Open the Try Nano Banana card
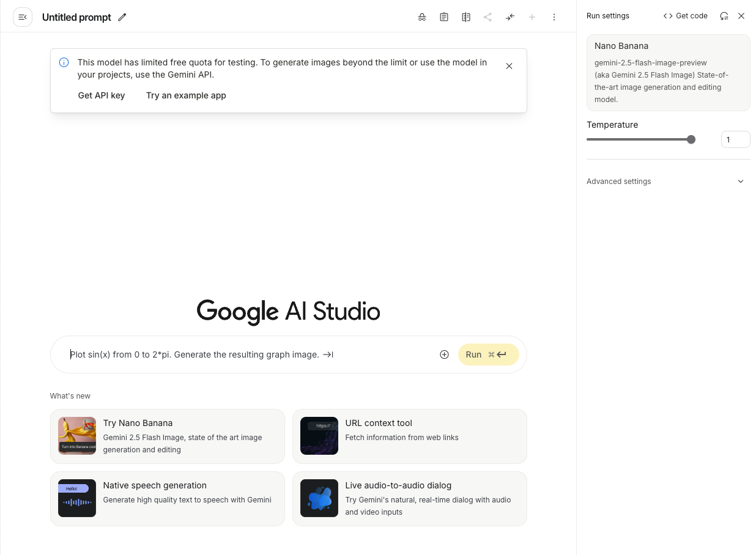 (168, 436)
